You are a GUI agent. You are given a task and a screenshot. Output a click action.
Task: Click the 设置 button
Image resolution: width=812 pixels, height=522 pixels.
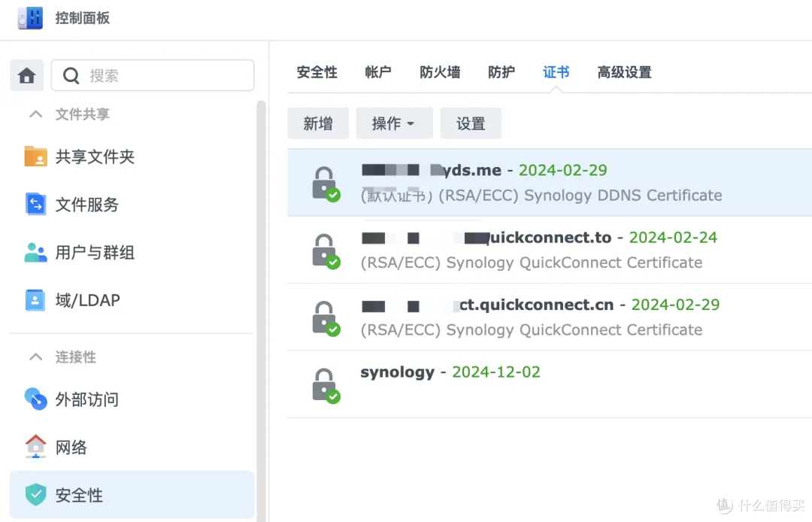471,123
